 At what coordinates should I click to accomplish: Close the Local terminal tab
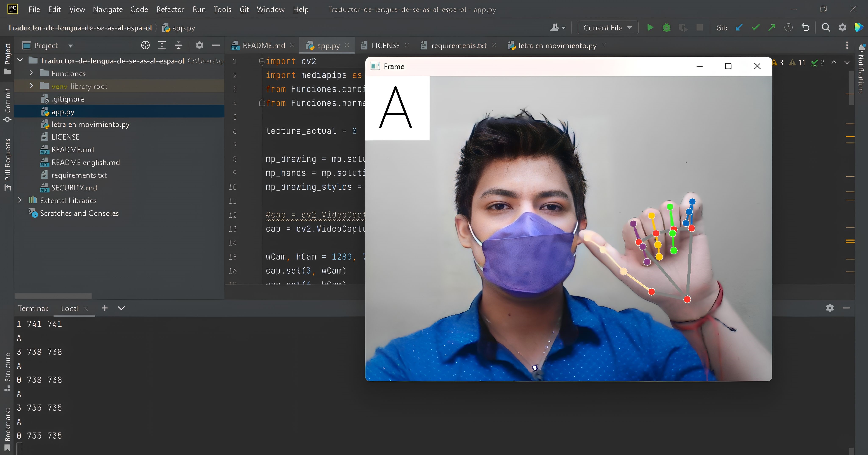[86, 308]
